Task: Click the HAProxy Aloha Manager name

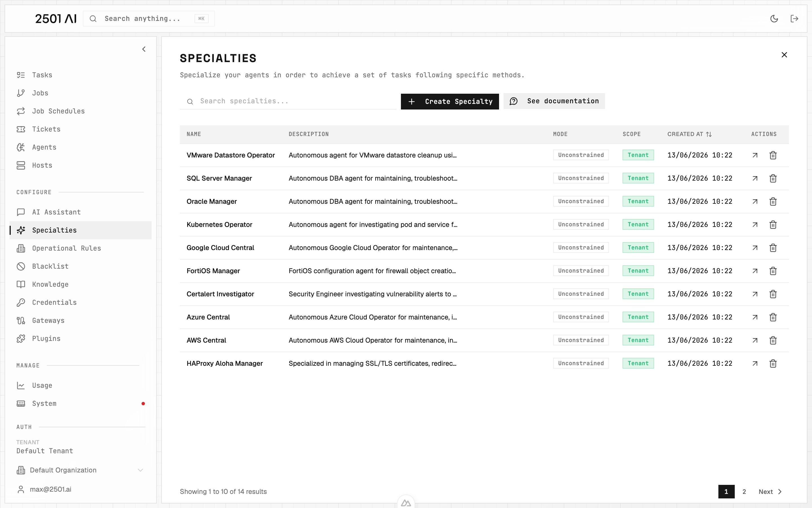Action: click(x=224, y=364)
